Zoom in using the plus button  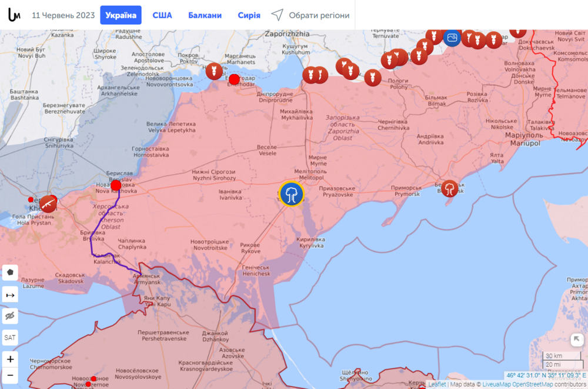pos(10,358)
